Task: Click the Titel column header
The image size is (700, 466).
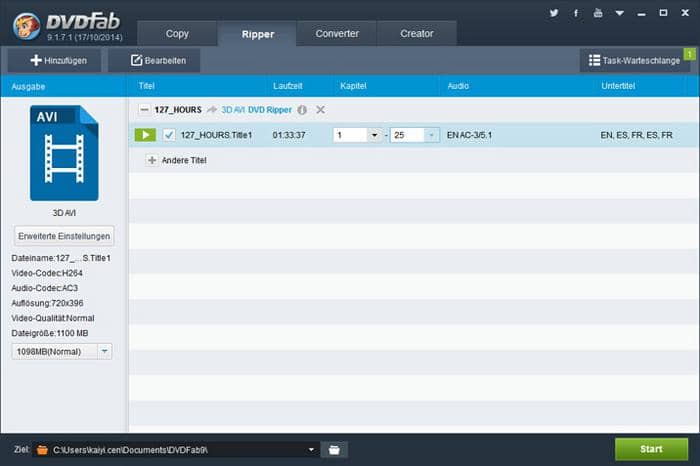Action: 146,86
